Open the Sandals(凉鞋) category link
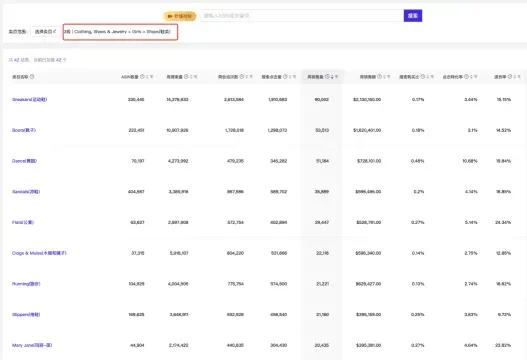527x360 pixels. pos(26,192)
